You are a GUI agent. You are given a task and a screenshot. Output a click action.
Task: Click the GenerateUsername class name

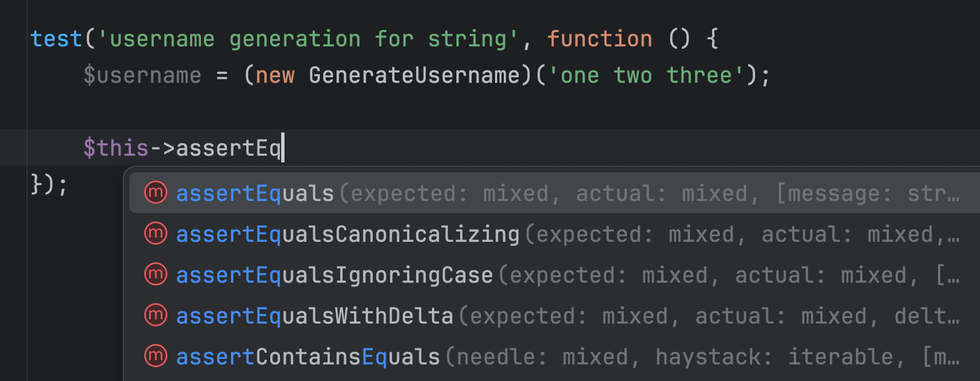pos(414,76)
